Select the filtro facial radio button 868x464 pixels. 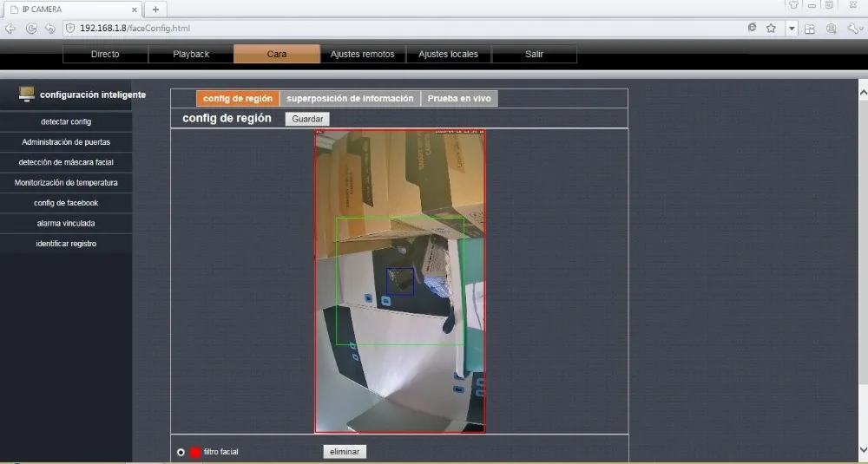[181, 453]
